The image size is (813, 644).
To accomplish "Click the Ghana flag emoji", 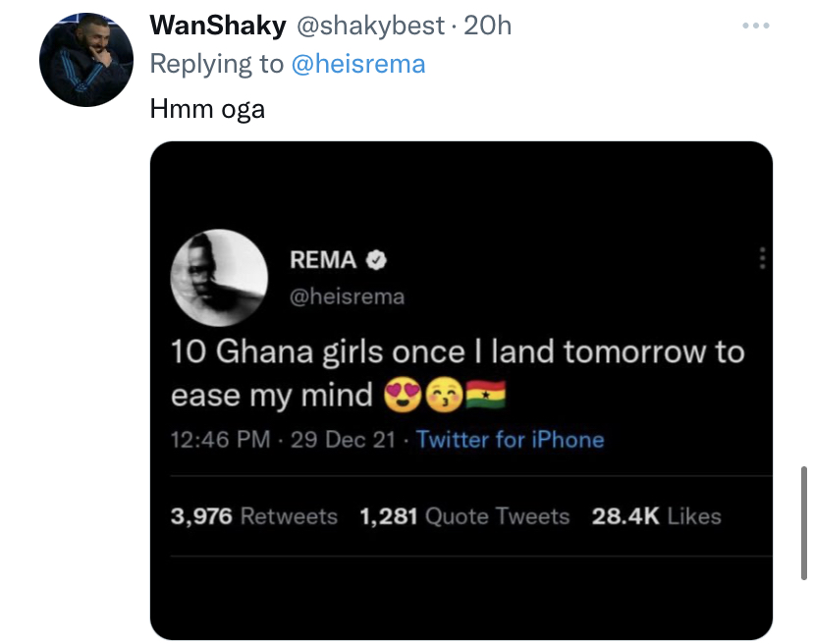I will point(484,395).
